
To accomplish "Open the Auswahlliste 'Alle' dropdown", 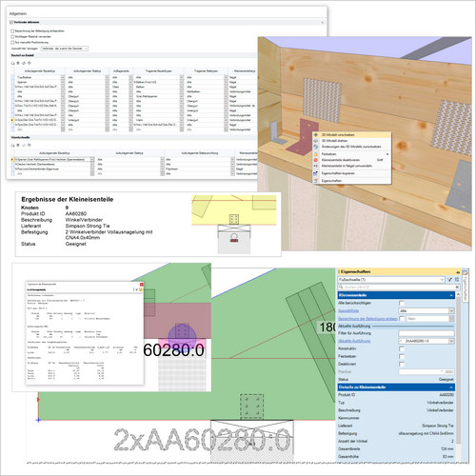I will pyautogui.click(x=426, y=310).
